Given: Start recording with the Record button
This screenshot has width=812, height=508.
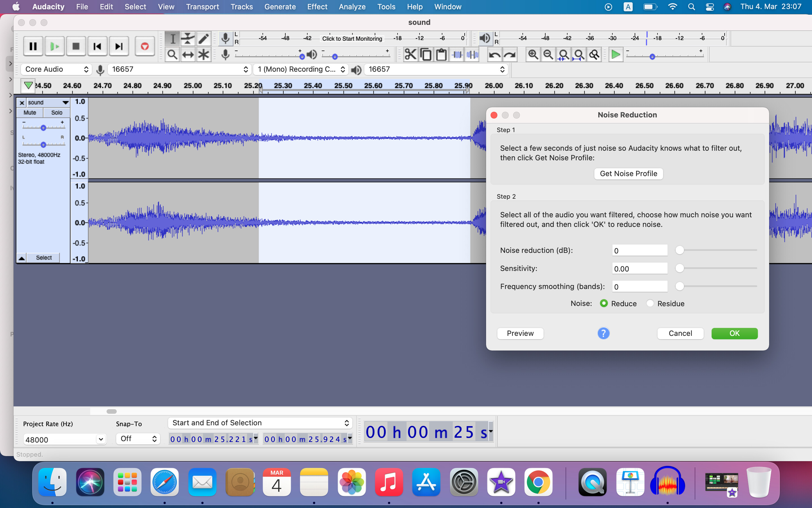Looking at the screenshot, I should (145, 46).
